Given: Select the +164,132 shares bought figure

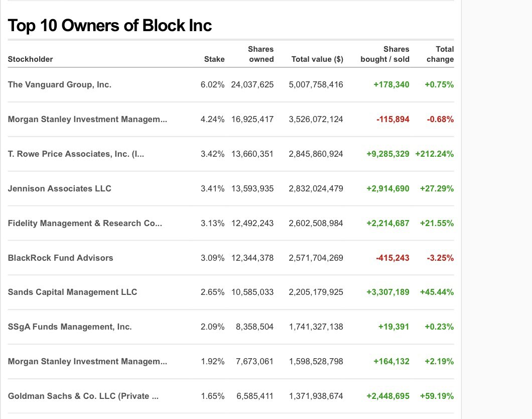Looking at the screenshot, I should pyautogui.click(x=391, y=361).
